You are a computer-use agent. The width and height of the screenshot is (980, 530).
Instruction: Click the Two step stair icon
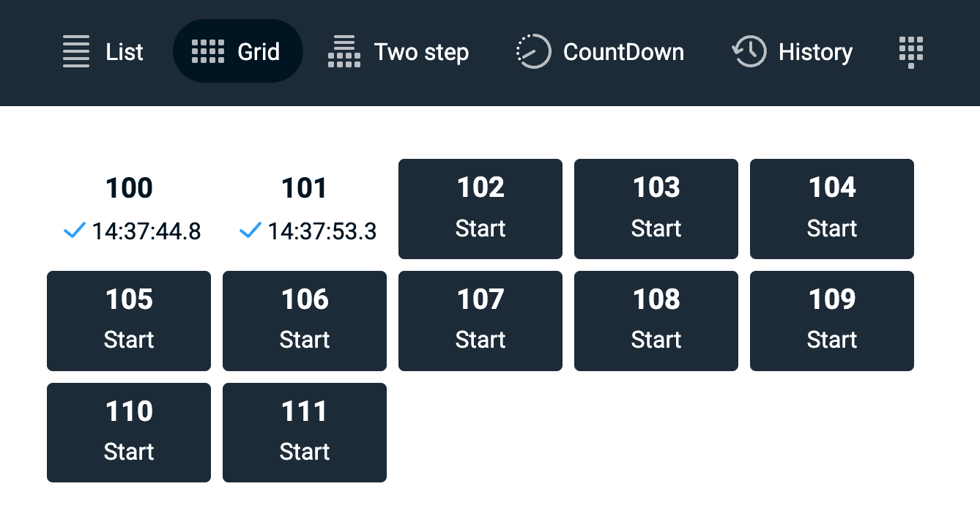tap(344, 52)
